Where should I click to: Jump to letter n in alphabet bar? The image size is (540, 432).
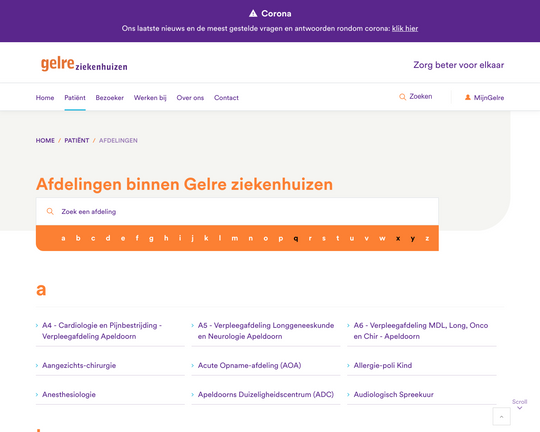(251, 238)
